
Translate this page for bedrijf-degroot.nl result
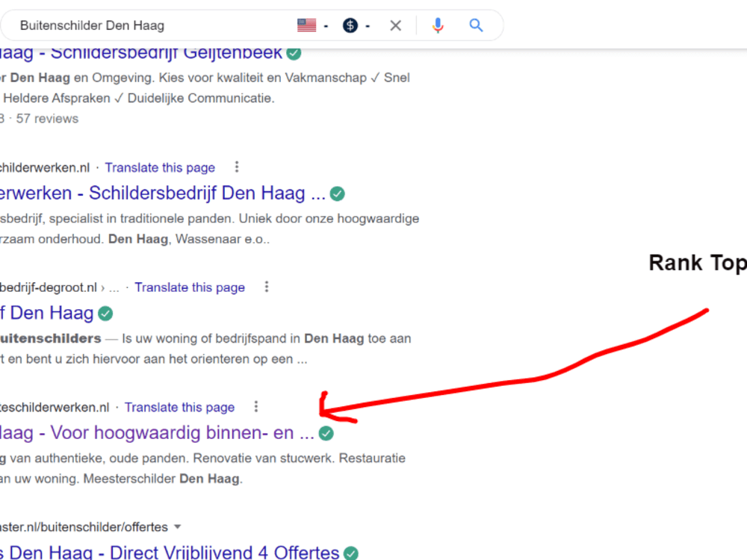tap(190, 287)
